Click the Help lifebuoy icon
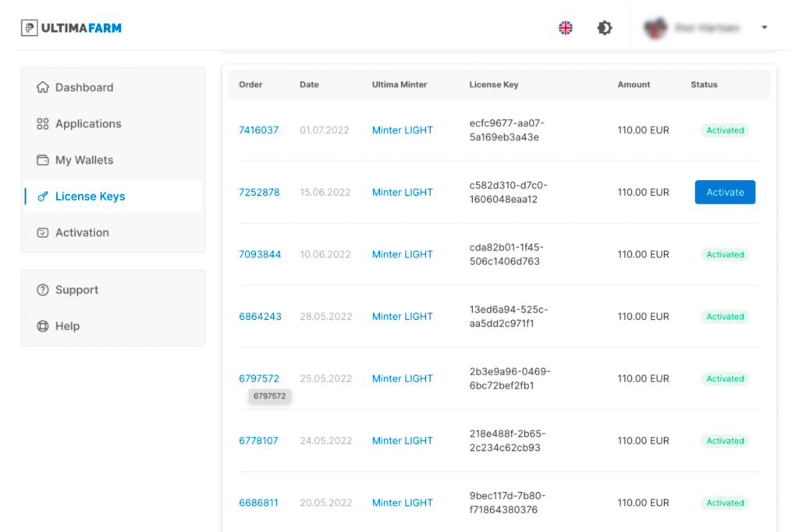Image resolution: width=799 pixels, height=532 pixels. tap(43, 325)
